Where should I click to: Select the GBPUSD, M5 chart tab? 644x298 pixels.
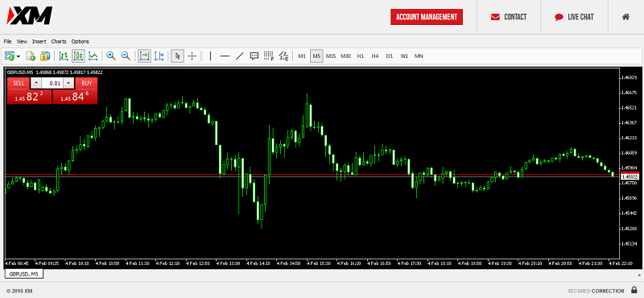24,273
